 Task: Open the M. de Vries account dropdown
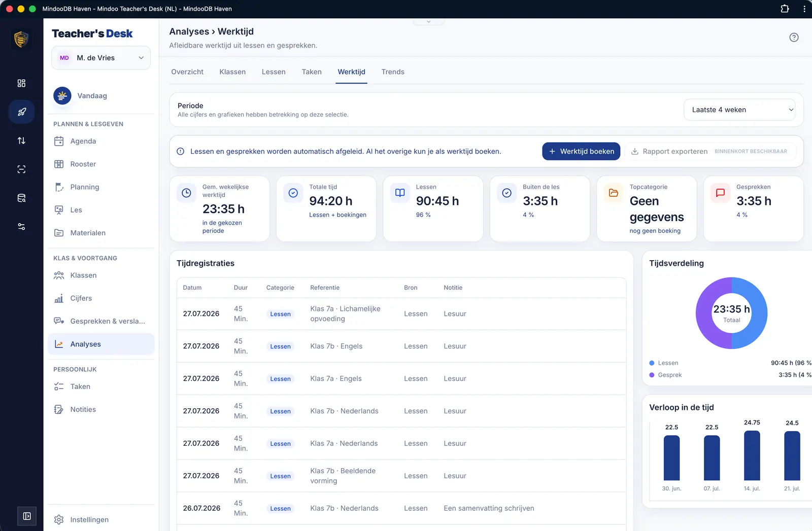click(101, 58)
